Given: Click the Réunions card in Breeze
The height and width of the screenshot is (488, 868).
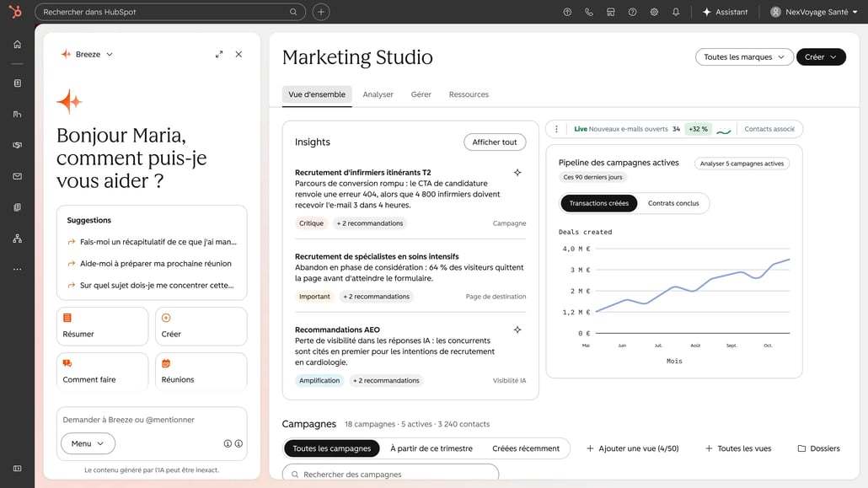Looking at the screenshot, I should (201, 372).
